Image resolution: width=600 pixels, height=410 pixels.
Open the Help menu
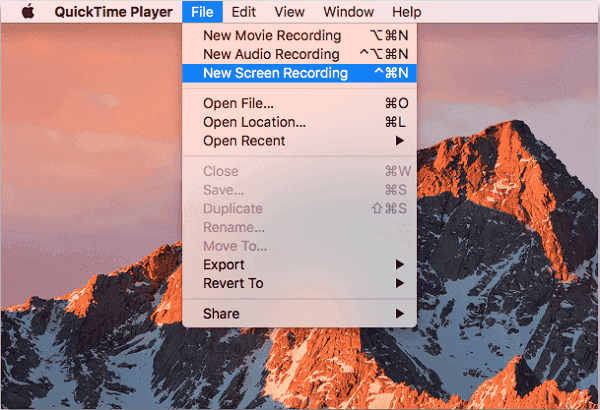pos(406,12)
